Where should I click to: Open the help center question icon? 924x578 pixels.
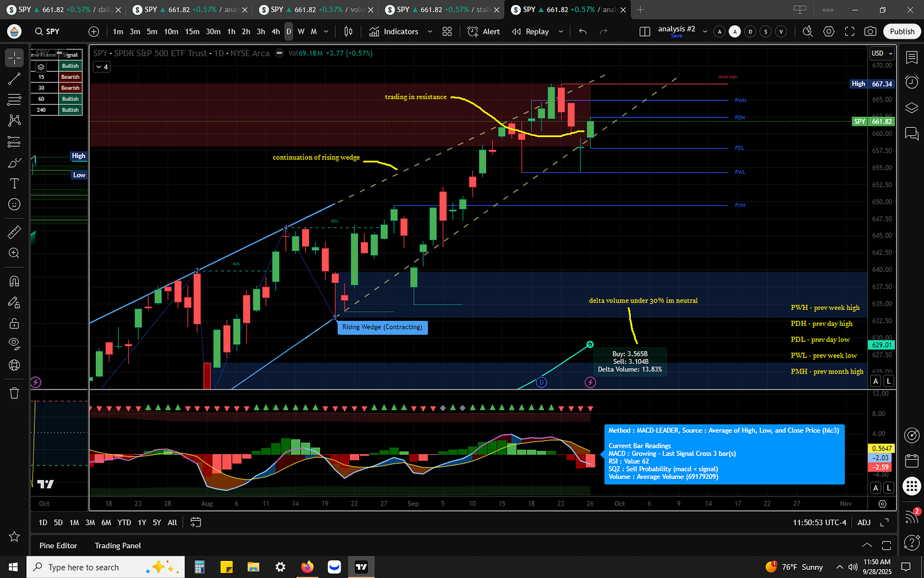pyautogui.click(x=912, y=544)
